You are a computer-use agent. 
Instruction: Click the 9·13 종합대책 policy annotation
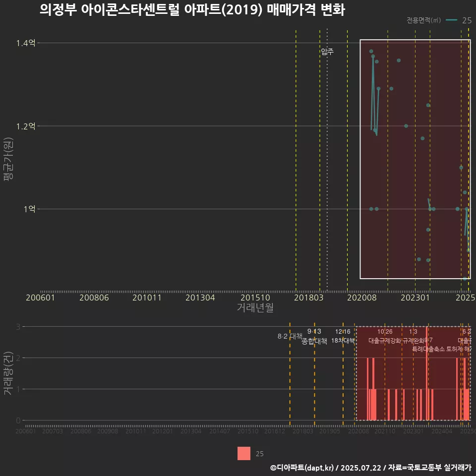click(314, 336)
